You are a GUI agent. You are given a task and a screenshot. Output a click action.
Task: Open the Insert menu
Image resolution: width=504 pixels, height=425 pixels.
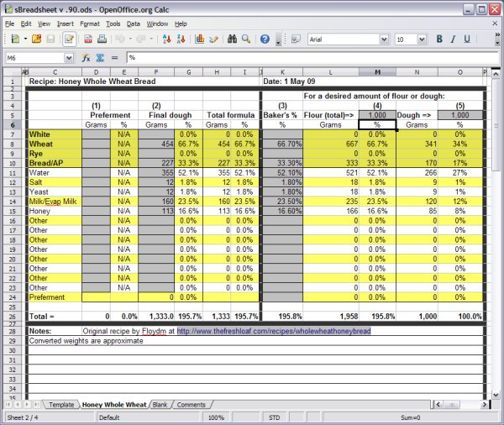(66, 24)
